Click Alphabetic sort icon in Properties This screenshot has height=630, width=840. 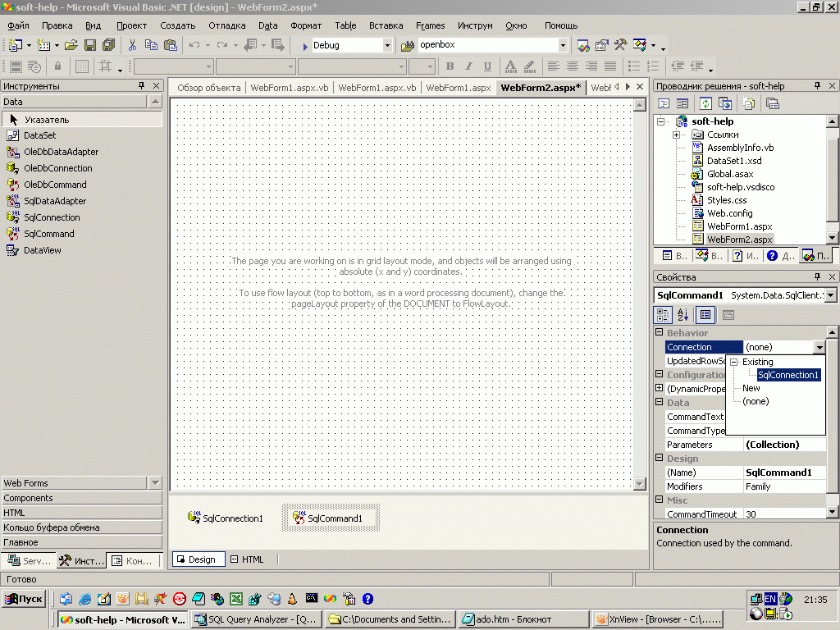[x=682, y=315]
